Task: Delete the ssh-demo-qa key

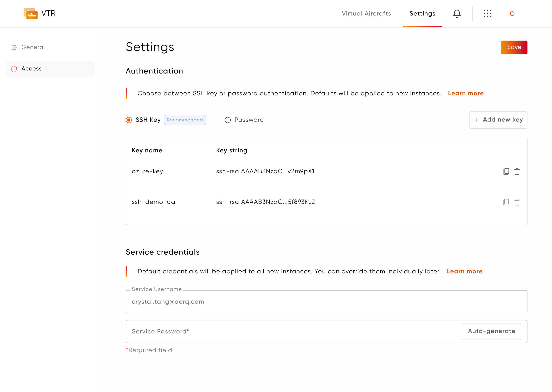Action: [x=517, y=202]
